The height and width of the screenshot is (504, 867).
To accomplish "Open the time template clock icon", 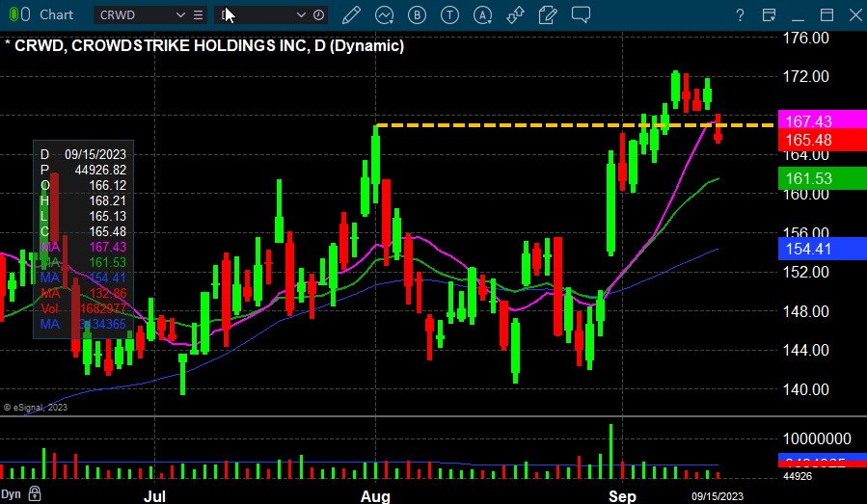I will pos(318,14).
